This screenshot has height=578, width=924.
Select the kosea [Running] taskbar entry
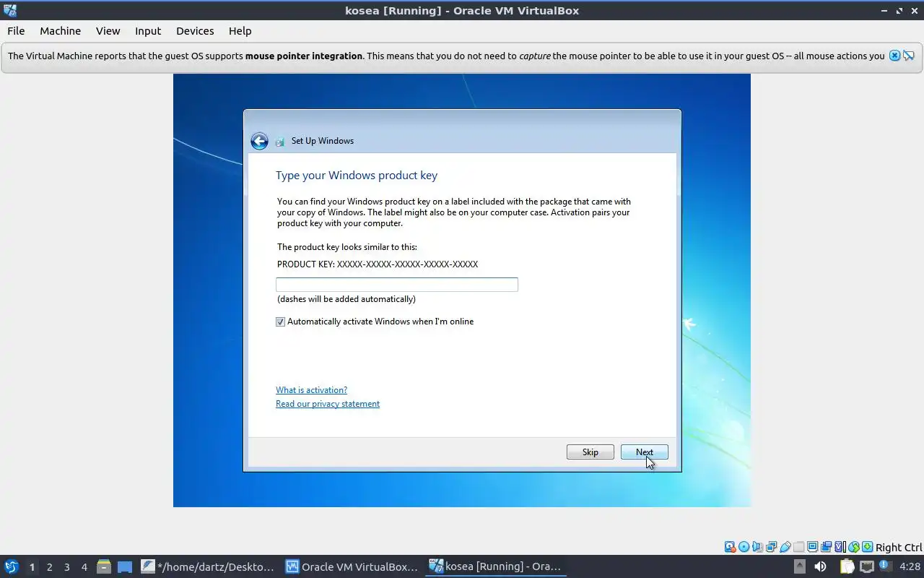coord(496,566)
